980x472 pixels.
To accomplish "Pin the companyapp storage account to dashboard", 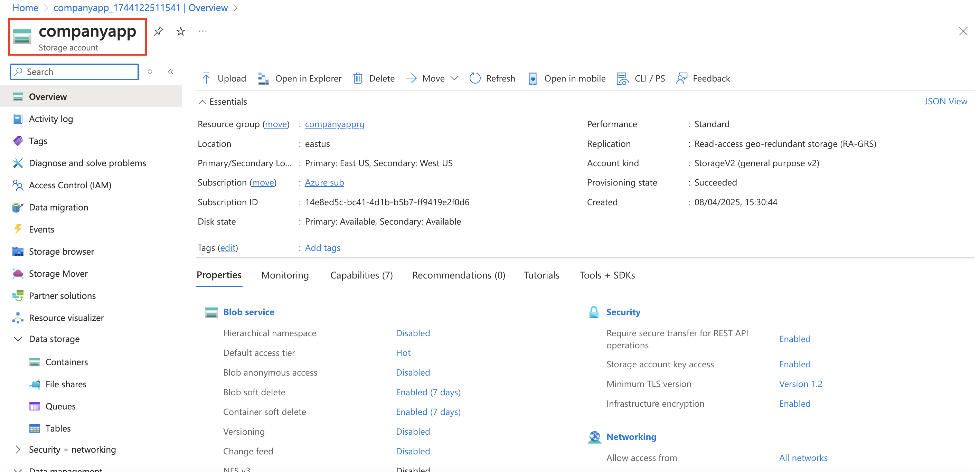I will point(159,31).
